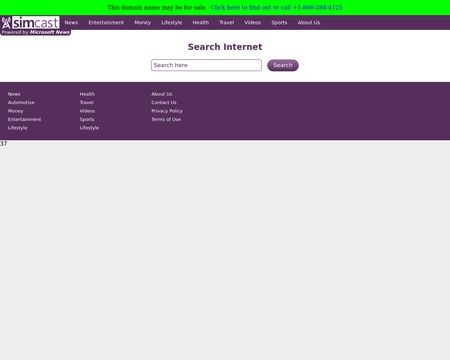Open the Terms of Use footer link
The width and height of the screenshot is (450, 360).
(166, 119)
